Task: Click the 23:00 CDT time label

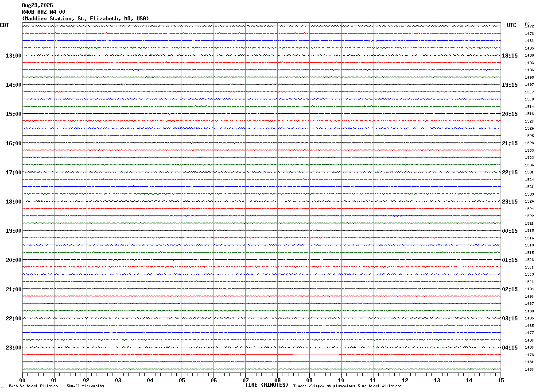Action: [x=13, y=348]
